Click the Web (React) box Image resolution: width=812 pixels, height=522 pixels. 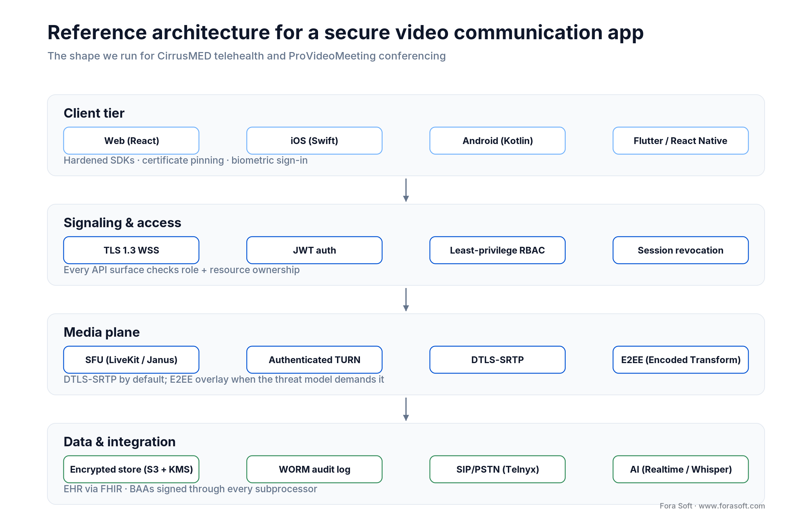[x=131, y=141]
